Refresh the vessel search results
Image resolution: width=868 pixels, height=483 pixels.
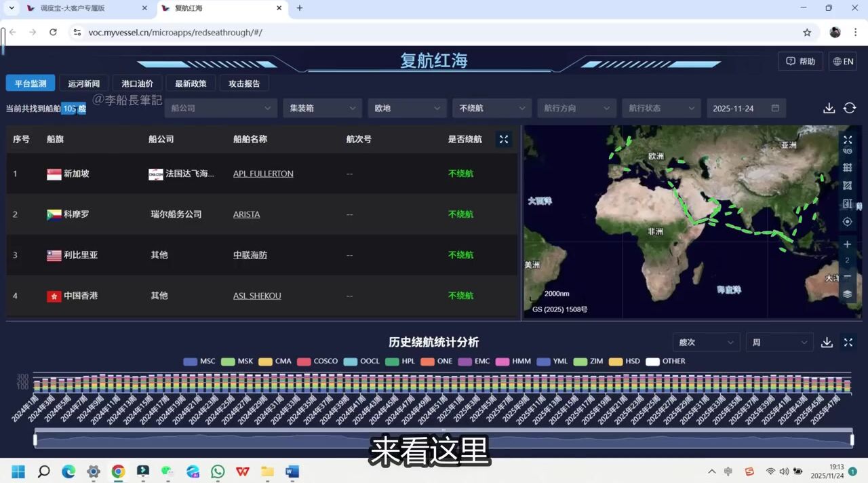pos(849,109)
